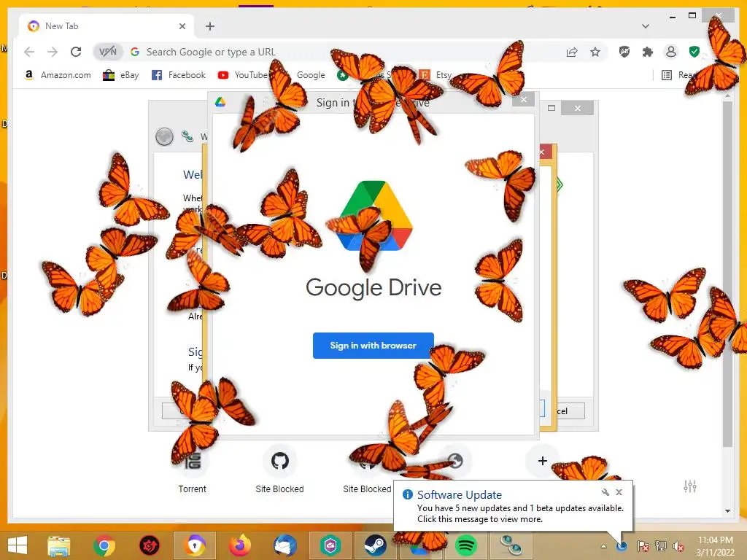Open Software Update notification settings wrench
The width and height of the screenshot is (747, 560).
click(x=605, y=492)
